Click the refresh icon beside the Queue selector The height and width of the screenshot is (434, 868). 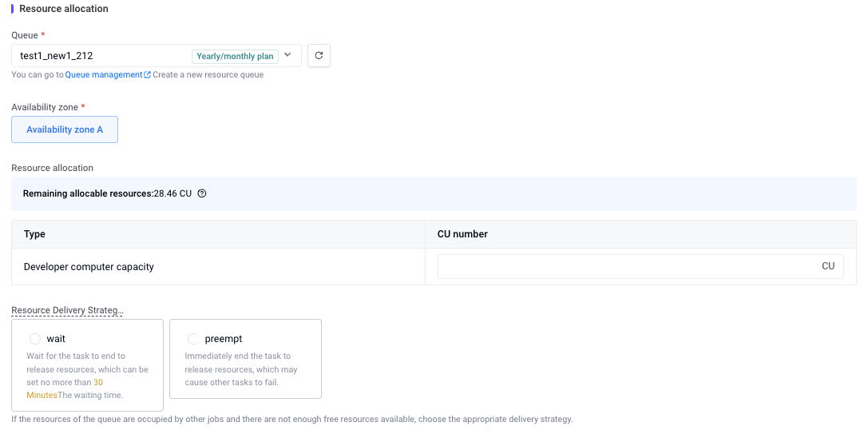319,56
